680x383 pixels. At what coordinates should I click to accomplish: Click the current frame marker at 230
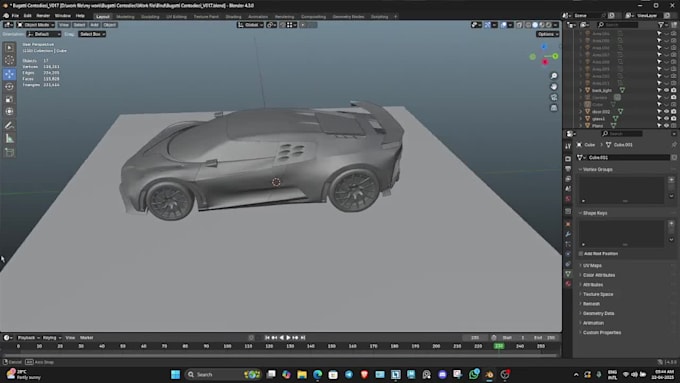[x=499, y=346]
